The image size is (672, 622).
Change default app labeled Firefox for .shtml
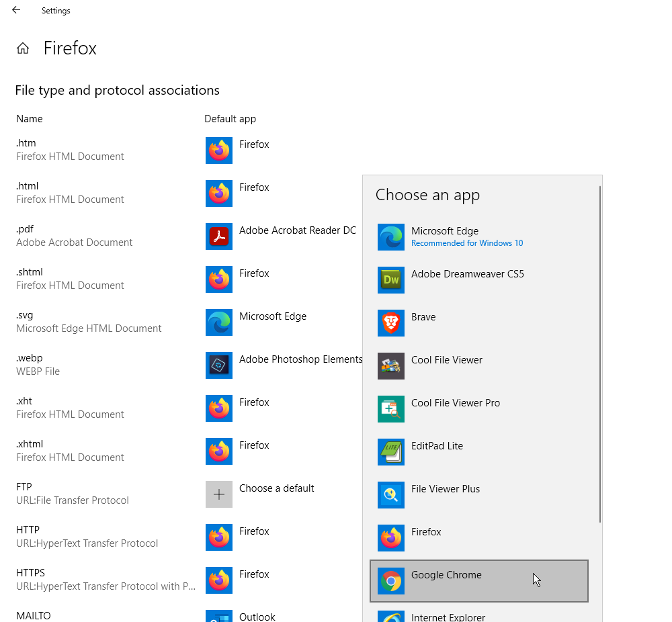(x=254, y=273)
